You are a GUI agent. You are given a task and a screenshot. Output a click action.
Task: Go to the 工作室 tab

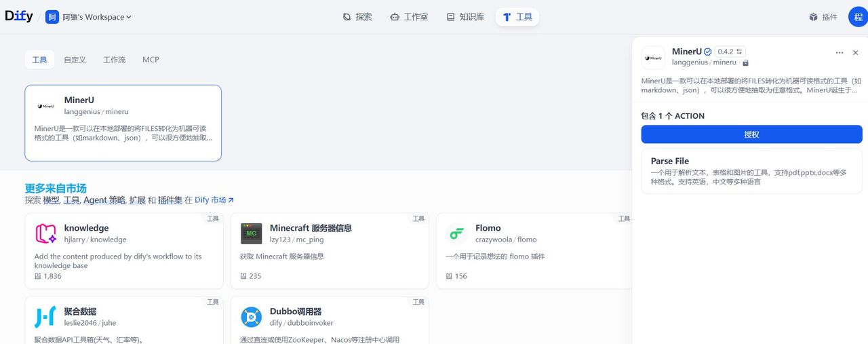pyautogui.click(x=409, y=17)
